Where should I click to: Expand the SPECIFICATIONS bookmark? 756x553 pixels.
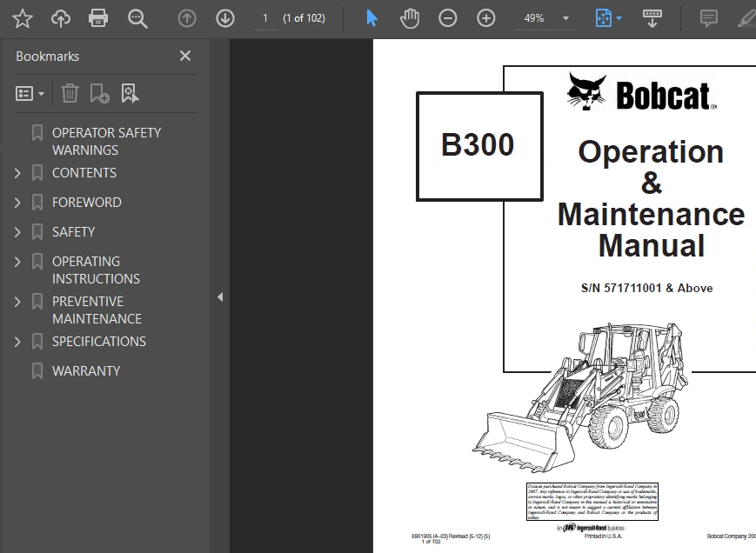click(x=17, y=341)
